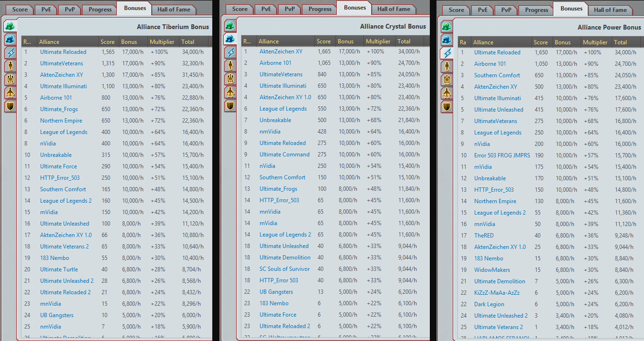Open the PvP tab in Crystal panel
This screenshot has height=341, width=644.
point(290,9)
